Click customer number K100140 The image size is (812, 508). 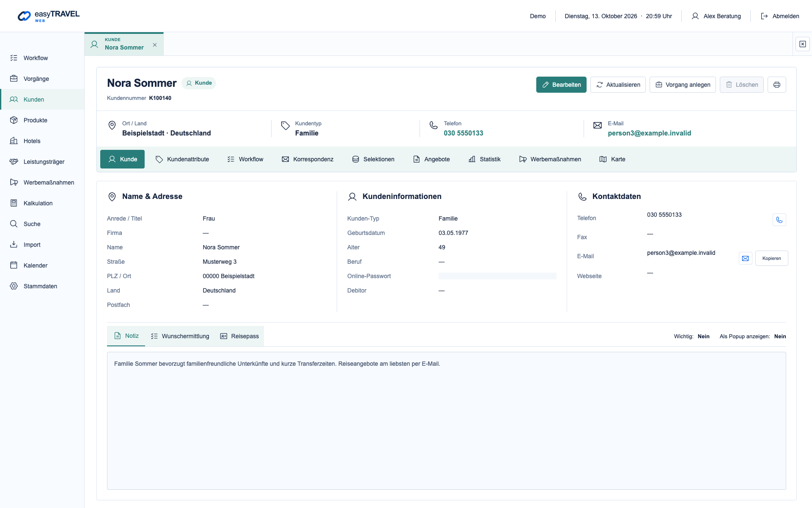pyautogui.click(x=160, y=98)
